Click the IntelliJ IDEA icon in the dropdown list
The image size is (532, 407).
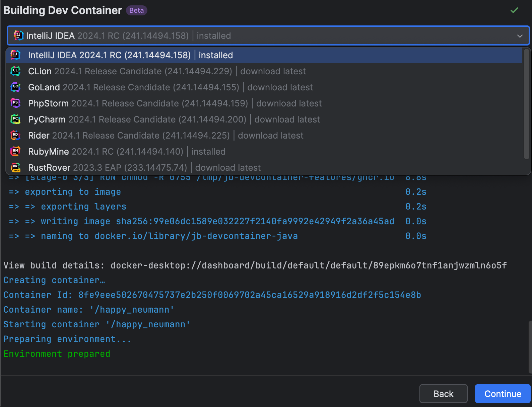[x=15, y=55]
